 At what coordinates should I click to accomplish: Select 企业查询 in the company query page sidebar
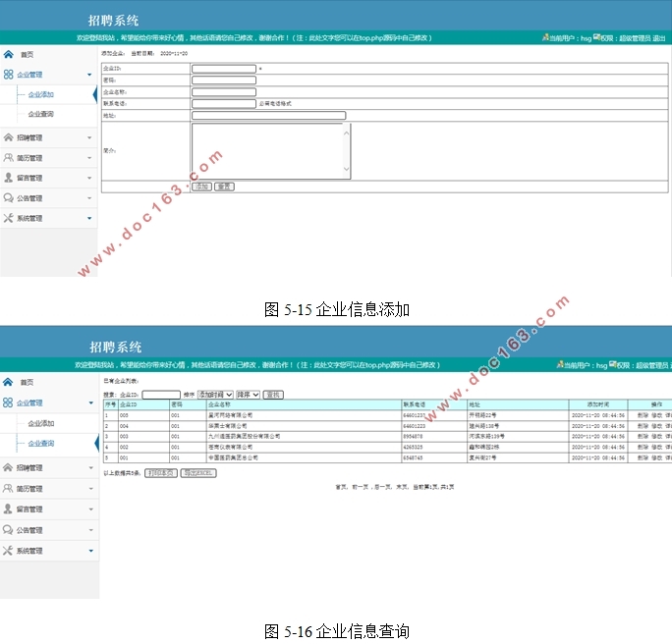[41, 444]
